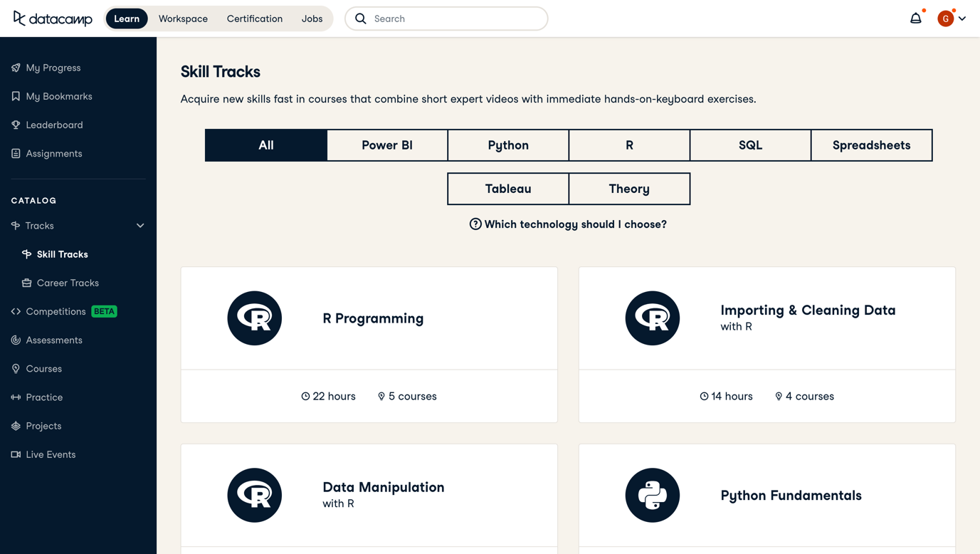Open Assessments

[54, 340]
